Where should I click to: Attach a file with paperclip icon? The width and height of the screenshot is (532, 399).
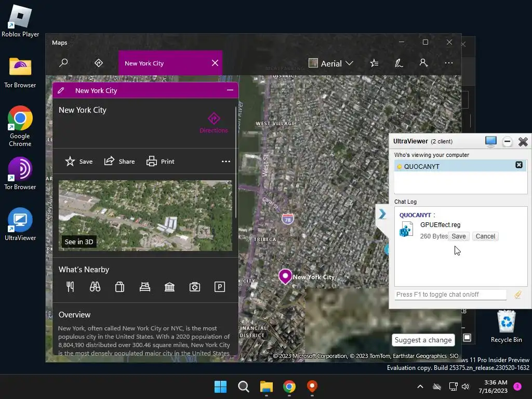(x=517, y=295)
